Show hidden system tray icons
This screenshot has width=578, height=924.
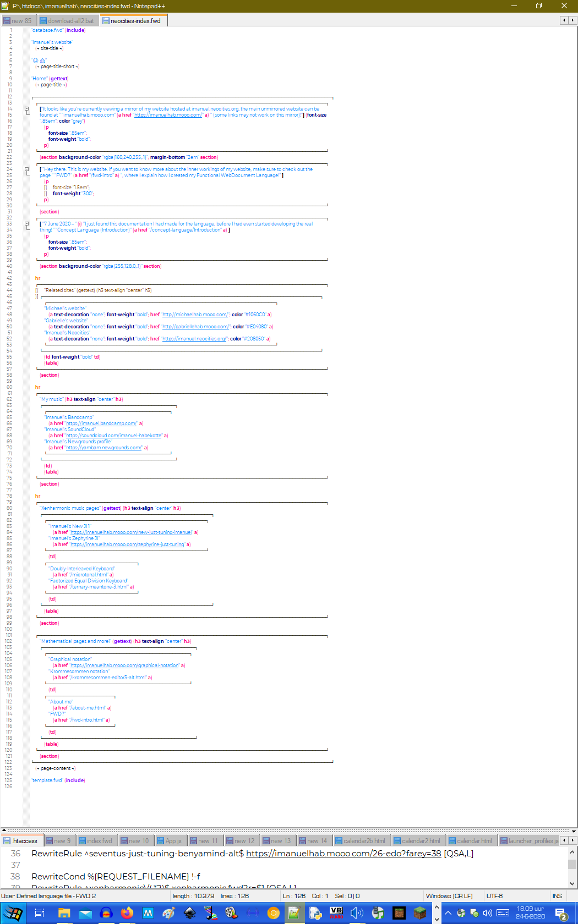pos(448,913)
